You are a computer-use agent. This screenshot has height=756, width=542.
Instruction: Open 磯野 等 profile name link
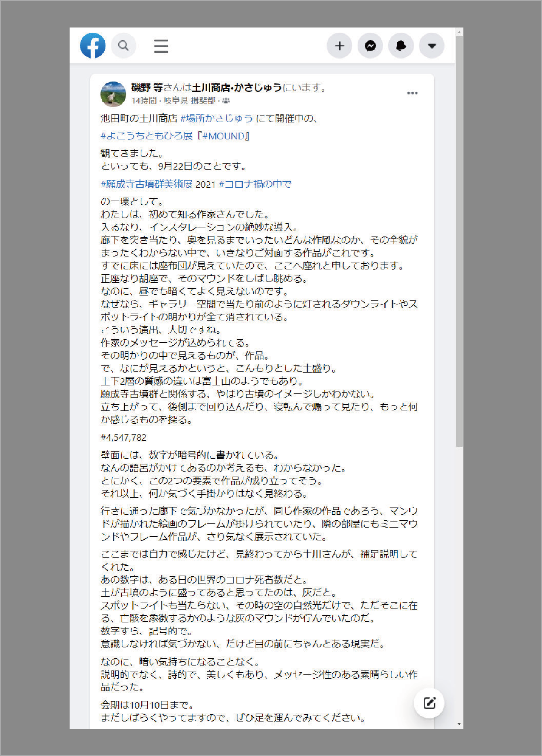click(147, 88)
